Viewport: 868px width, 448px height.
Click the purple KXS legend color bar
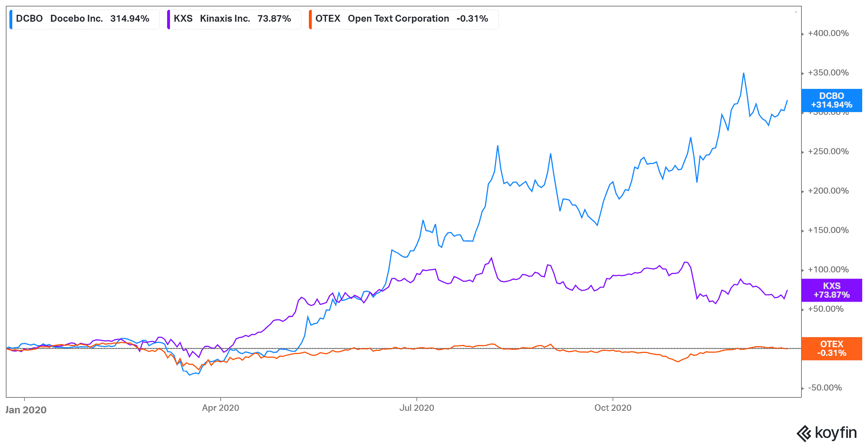point(169,19)
